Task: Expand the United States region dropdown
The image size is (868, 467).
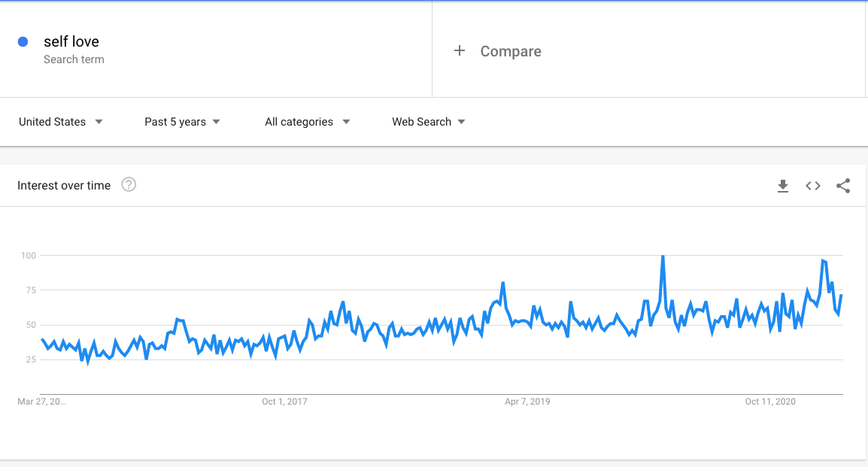Action: pyautogui.click(x=61, y=122)
